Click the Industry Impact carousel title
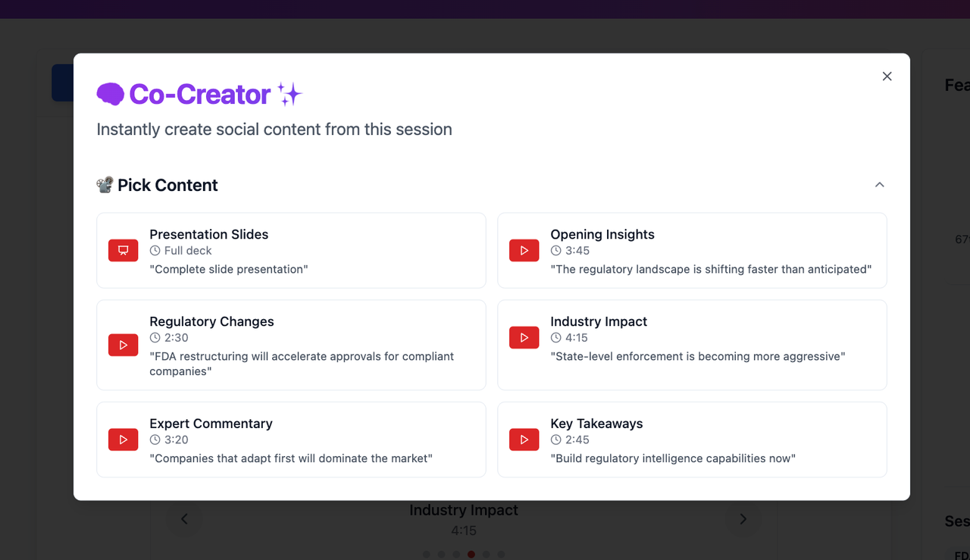The width and height of the screenshot is (970, 560). click(463, 510)
